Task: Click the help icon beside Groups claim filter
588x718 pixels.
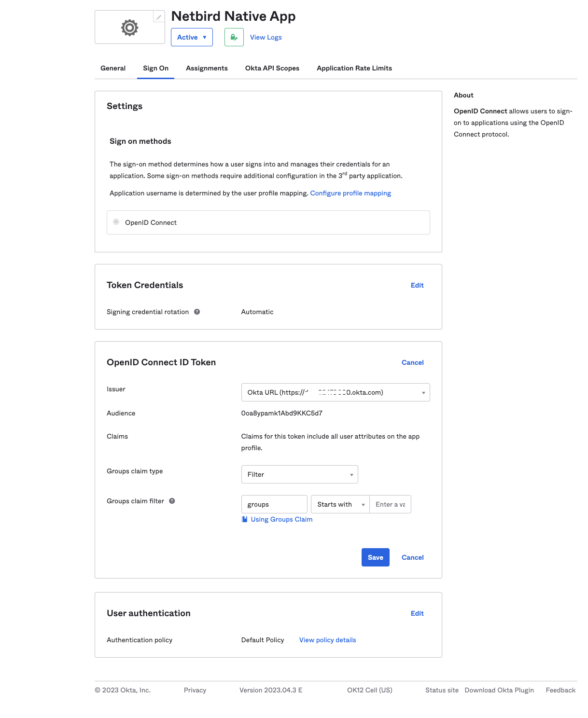Action: click(x=171, y=501)
